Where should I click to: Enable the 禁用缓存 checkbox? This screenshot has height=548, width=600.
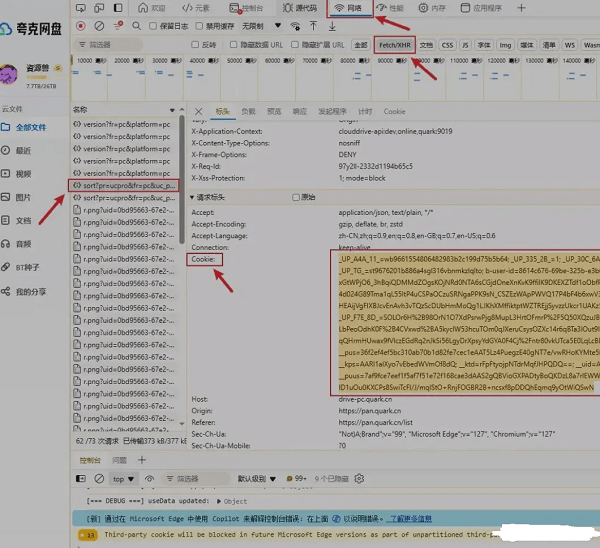(x=199, y=26)
